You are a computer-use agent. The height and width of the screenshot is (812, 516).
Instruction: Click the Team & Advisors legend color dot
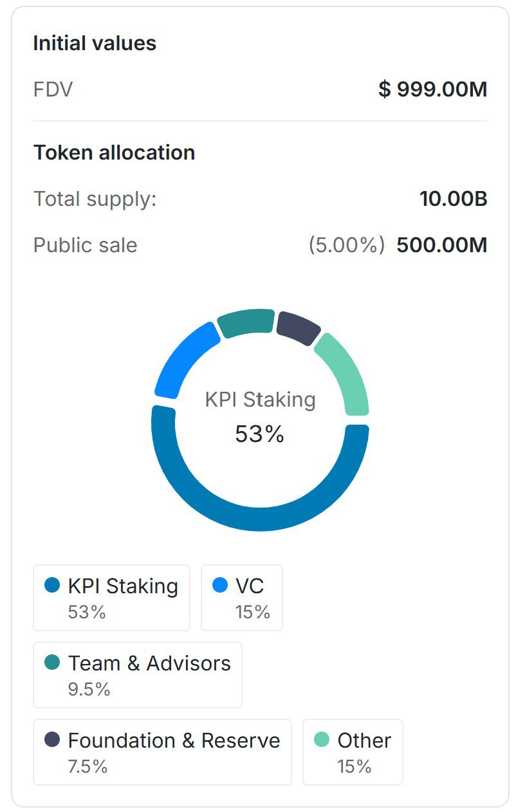point(52,663)
